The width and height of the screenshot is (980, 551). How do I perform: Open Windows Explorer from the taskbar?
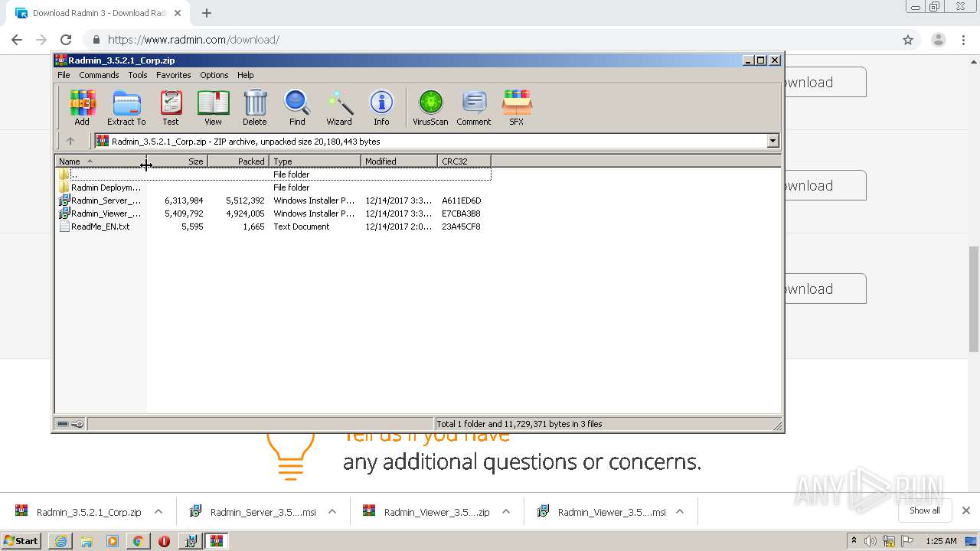(87, 541)
